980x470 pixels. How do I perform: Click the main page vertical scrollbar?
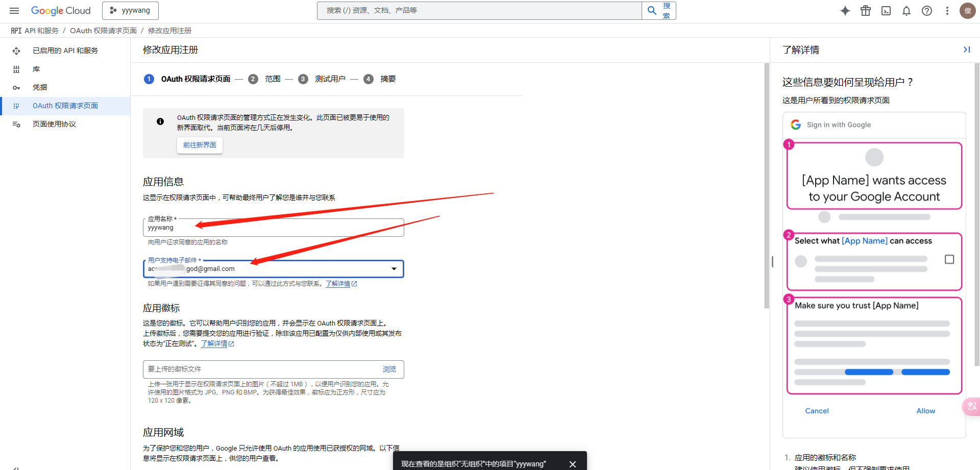[767, 186]
